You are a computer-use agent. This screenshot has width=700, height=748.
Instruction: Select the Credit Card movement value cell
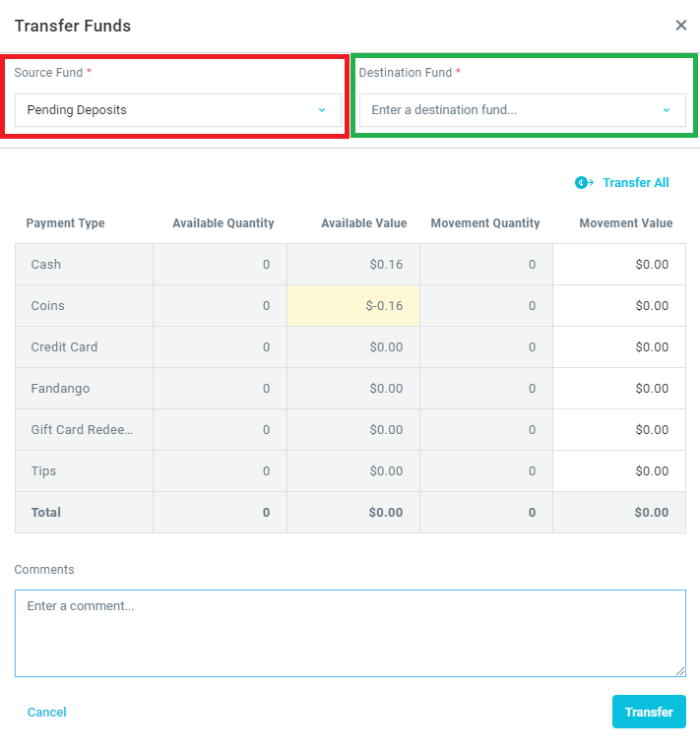point(619,346)
